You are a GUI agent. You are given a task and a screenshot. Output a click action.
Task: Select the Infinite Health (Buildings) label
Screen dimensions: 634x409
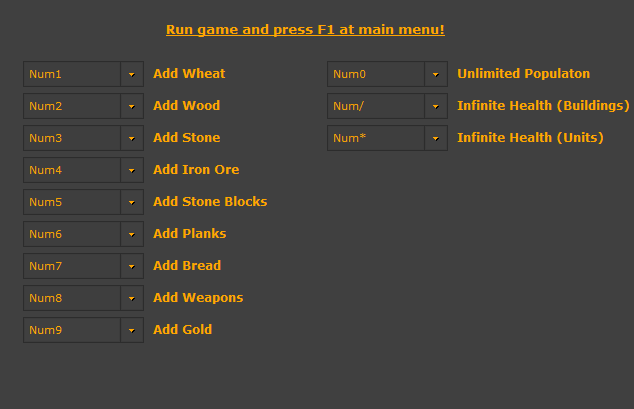[x=543, y=106]
